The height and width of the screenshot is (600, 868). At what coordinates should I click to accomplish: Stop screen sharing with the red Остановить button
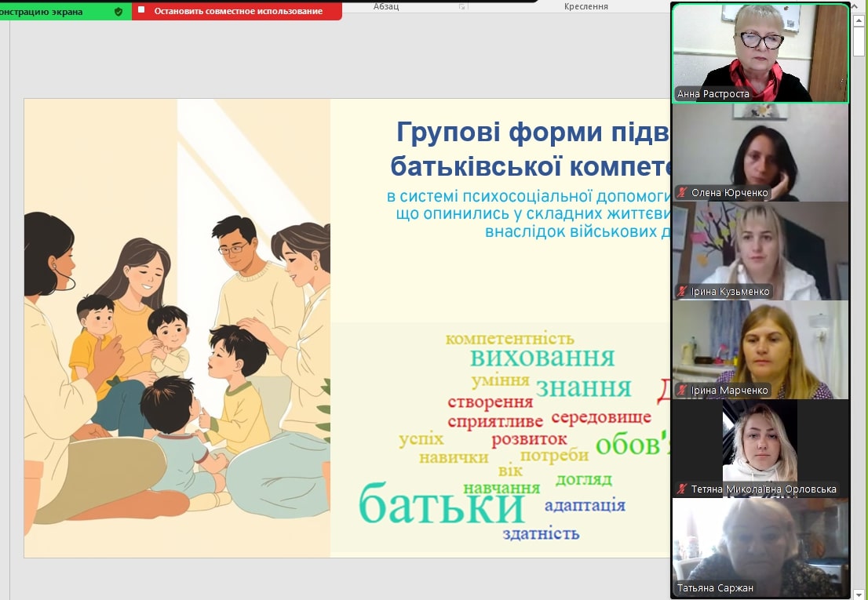[237, 11]
